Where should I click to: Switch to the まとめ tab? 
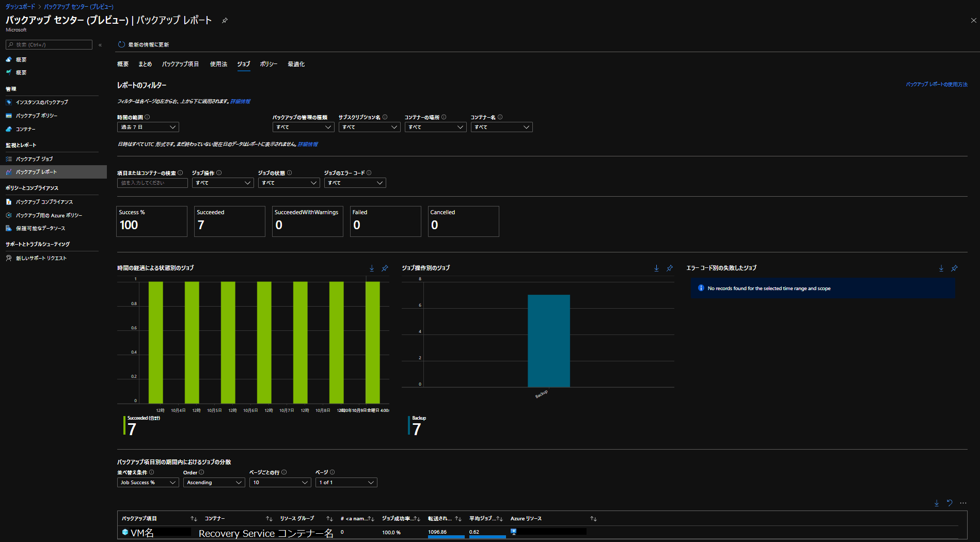(145, 64)
